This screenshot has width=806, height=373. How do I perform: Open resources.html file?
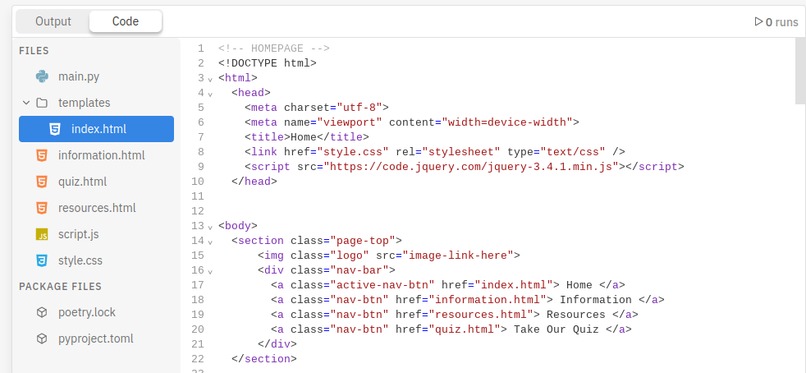click(97, 208)
